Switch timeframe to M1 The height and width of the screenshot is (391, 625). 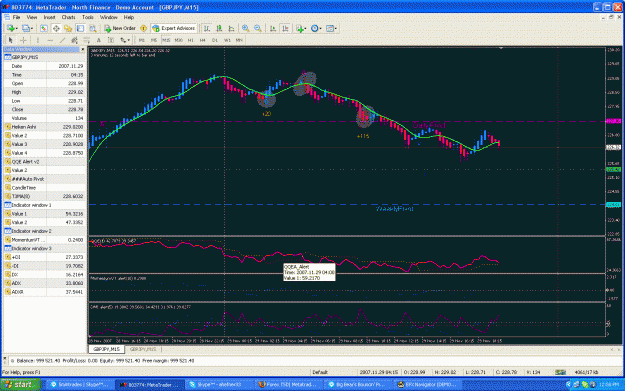click(142, 40)
